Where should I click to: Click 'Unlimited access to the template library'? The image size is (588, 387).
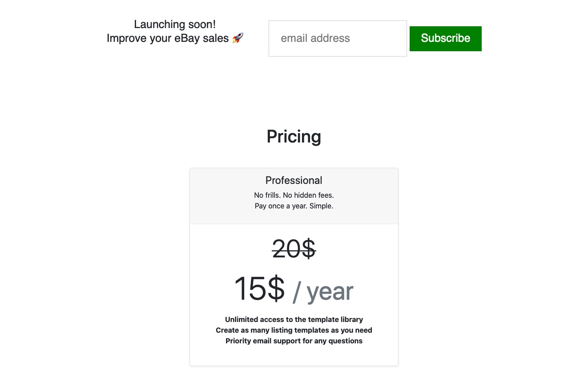294,319
